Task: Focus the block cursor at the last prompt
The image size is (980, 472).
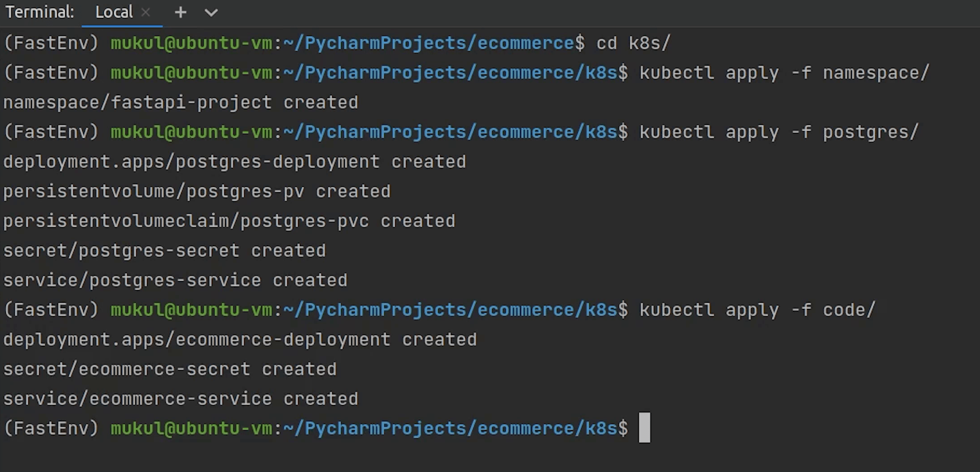Action: (644, 428)
